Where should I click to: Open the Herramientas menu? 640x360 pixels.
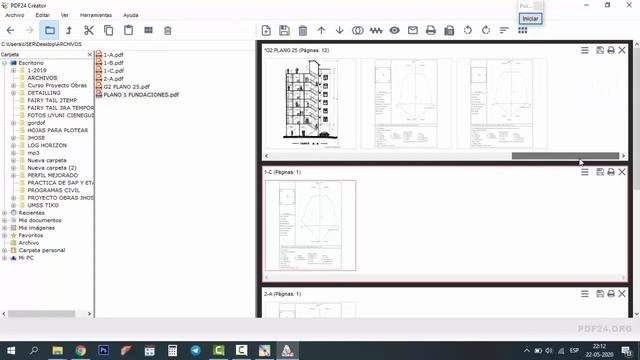pos(96,15)
